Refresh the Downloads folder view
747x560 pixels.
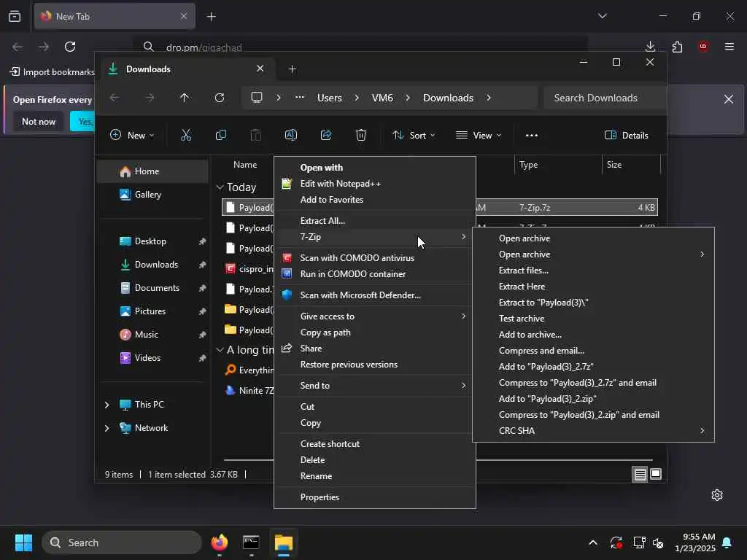click(x=219, y=98)
